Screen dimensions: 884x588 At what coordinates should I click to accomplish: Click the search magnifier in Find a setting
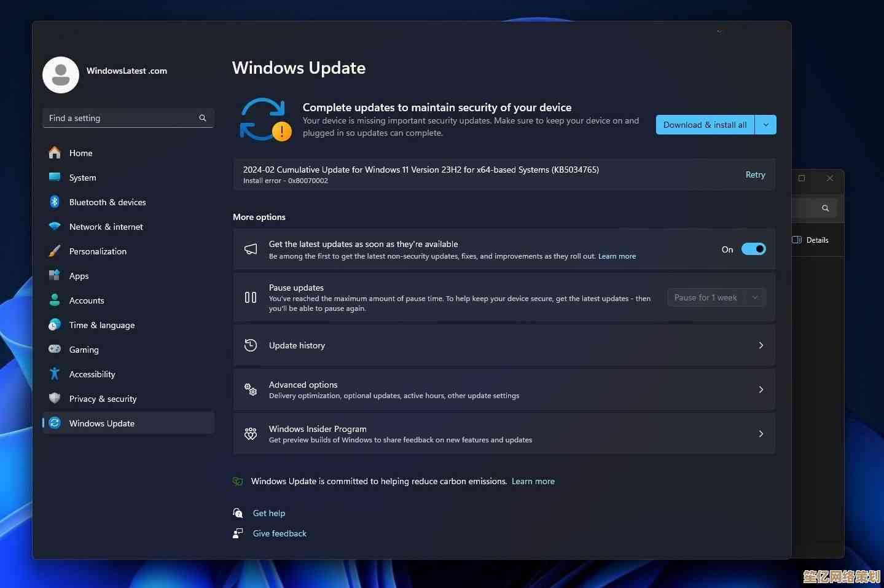(x=203, y=118)
